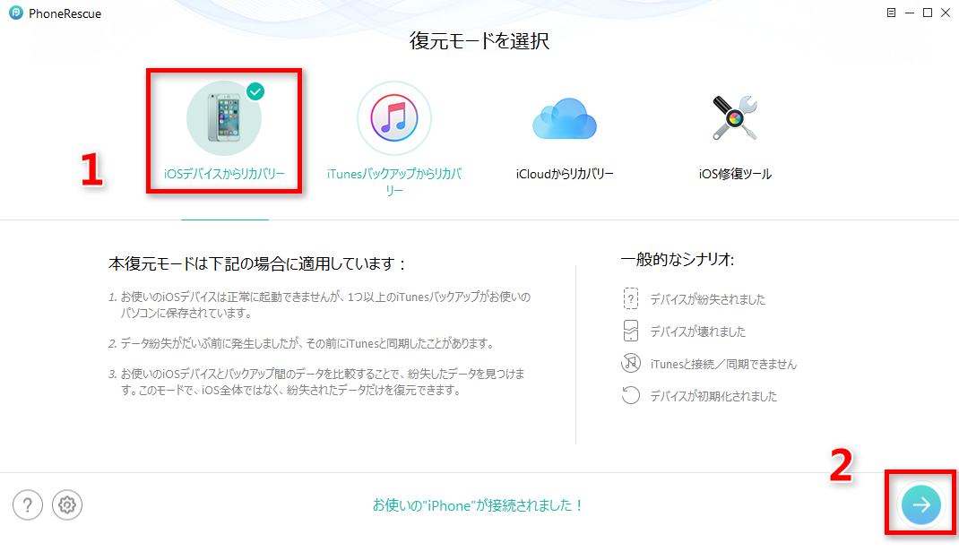Click the PhoneRescue logo in title bar
Image resolution: width=959 pixels, height=560 pixels.
(x=16, y=13)
